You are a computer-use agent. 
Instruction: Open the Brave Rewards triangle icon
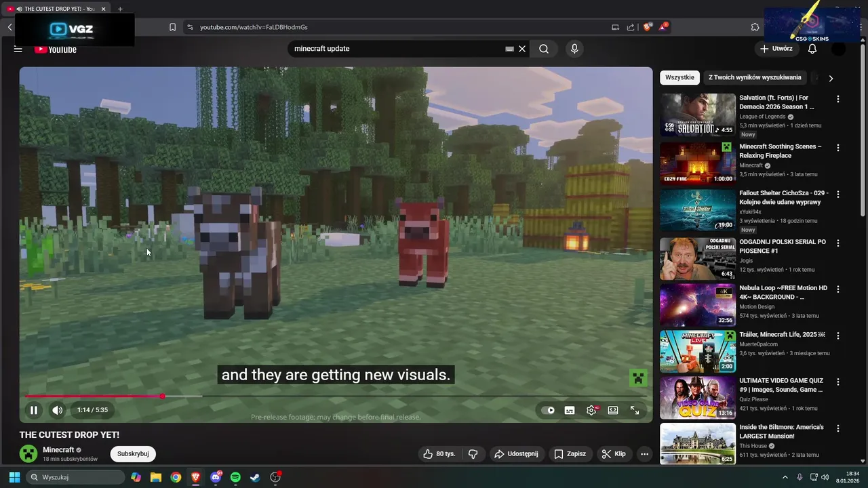(663, 27)
